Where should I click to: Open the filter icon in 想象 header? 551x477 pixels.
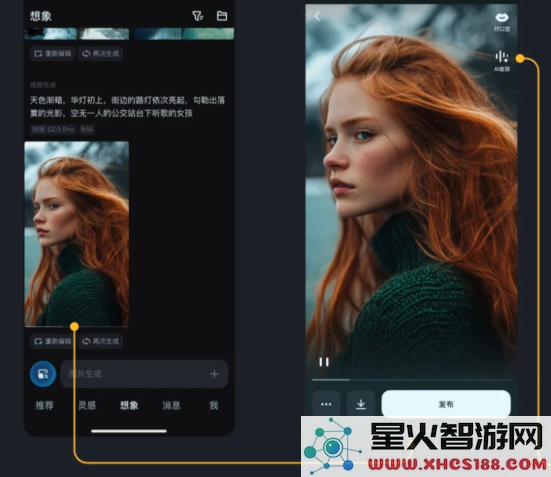pos(197,16)
